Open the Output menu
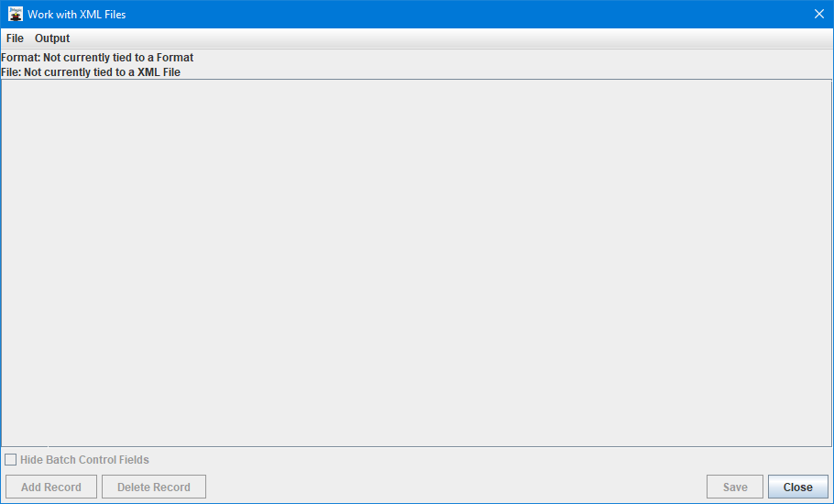 [x=52, y=38]
